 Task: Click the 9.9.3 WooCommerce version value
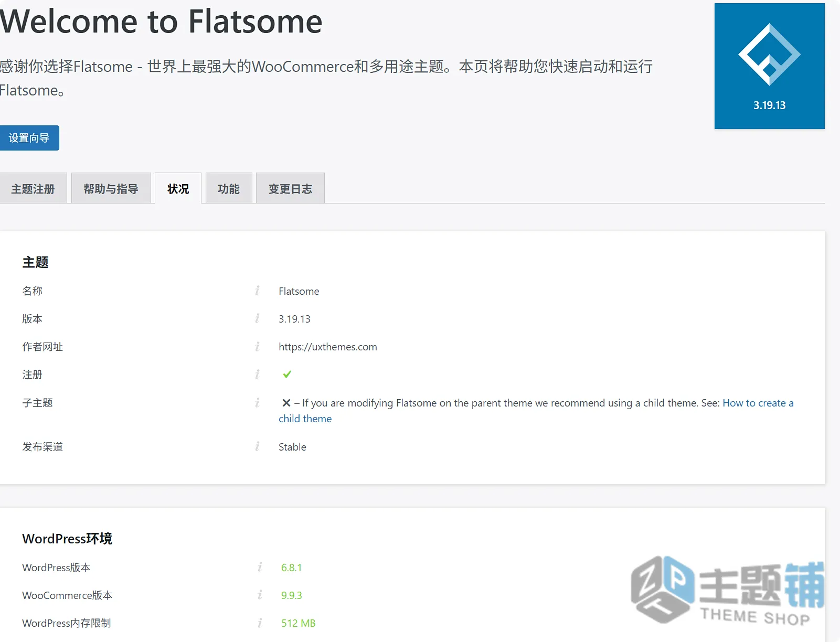pyautogui.click(x=291, y=595)
